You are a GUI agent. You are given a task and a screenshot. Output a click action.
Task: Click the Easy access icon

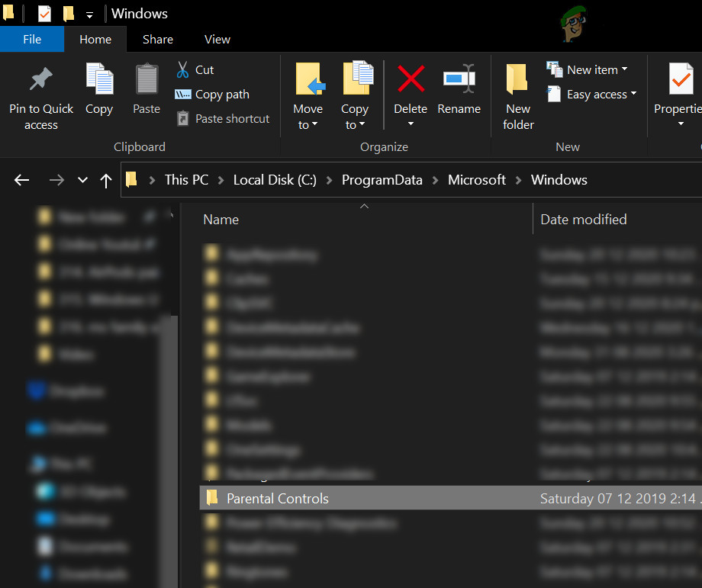click(554, 94)
